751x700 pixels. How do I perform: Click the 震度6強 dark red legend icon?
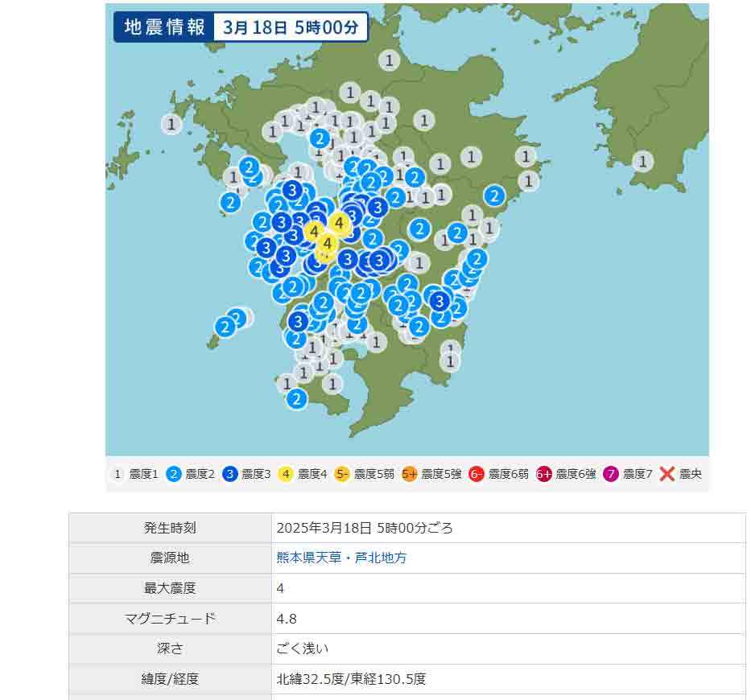pos(544,474)
